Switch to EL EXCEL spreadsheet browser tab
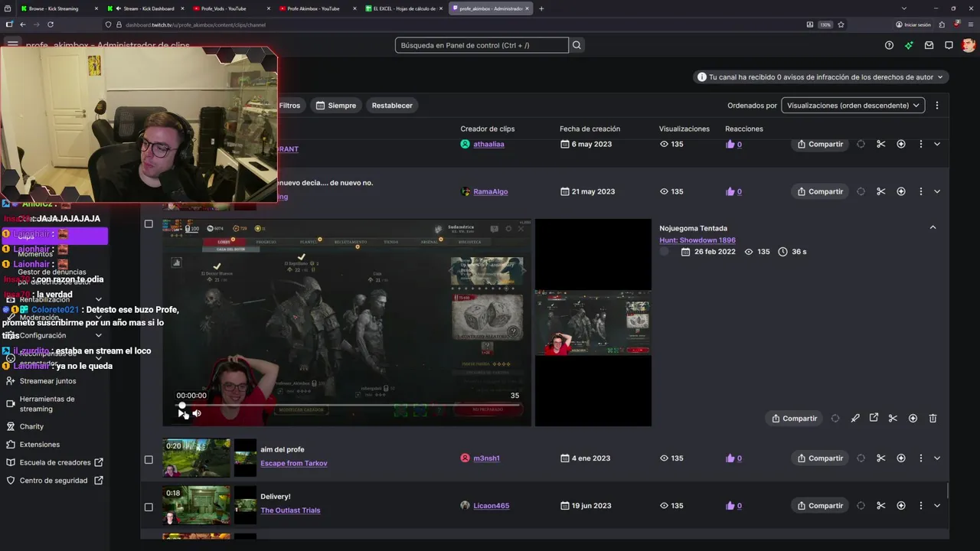 pyautogui.click(x=403, y=8)
